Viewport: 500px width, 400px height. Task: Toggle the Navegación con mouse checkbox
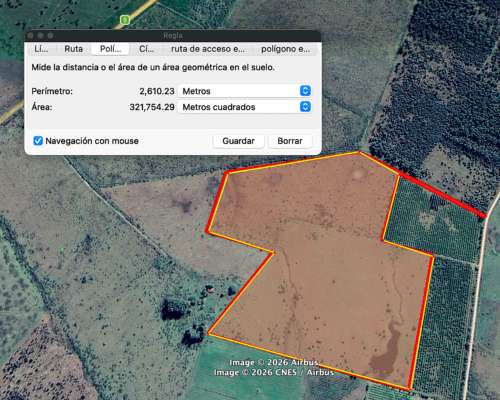pos(38,141)
